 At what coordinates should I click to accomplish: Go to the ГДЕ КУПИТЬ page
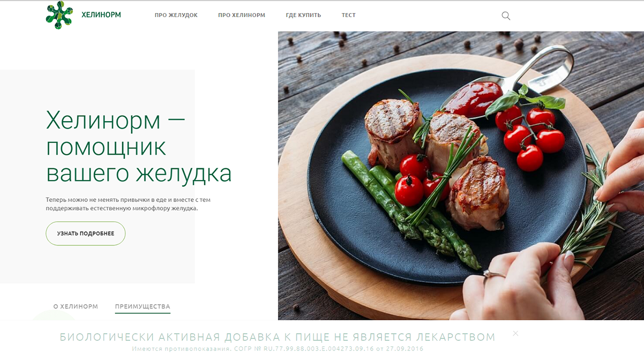(303, 15)
